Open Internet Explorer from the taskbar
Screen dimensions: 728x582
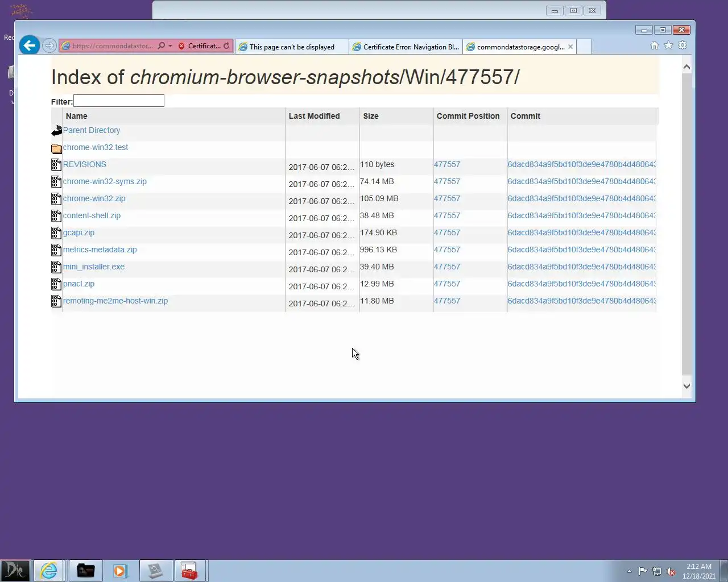49,571
